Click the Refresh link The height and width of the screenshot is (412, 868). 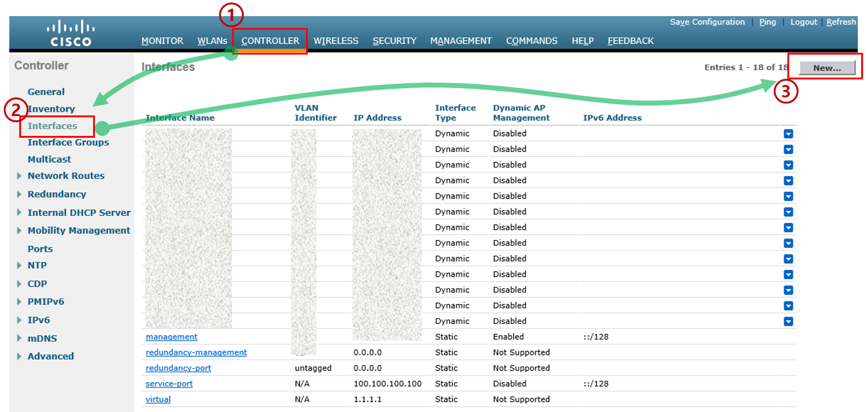coord(841,22)
